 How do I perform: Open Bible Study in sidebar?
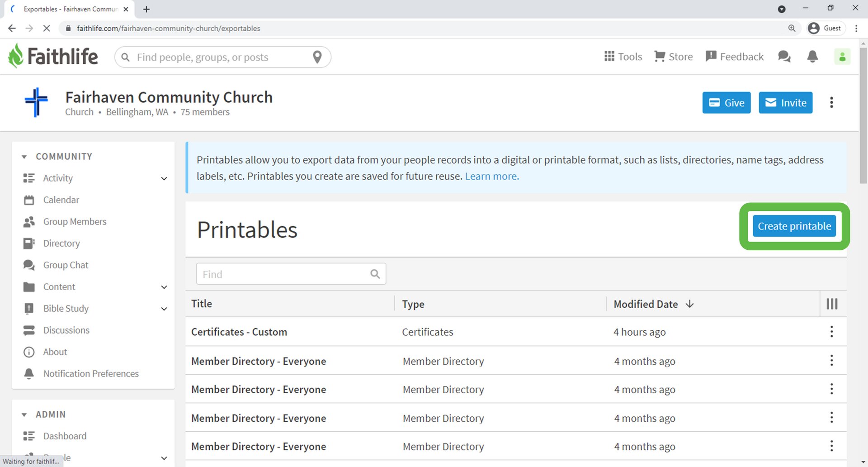coord(66,308)
